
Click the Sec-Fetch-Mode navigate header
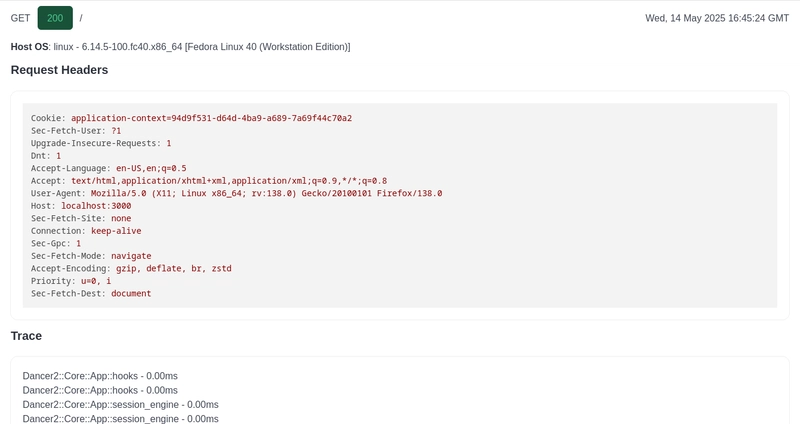click(x=91, y=256)
